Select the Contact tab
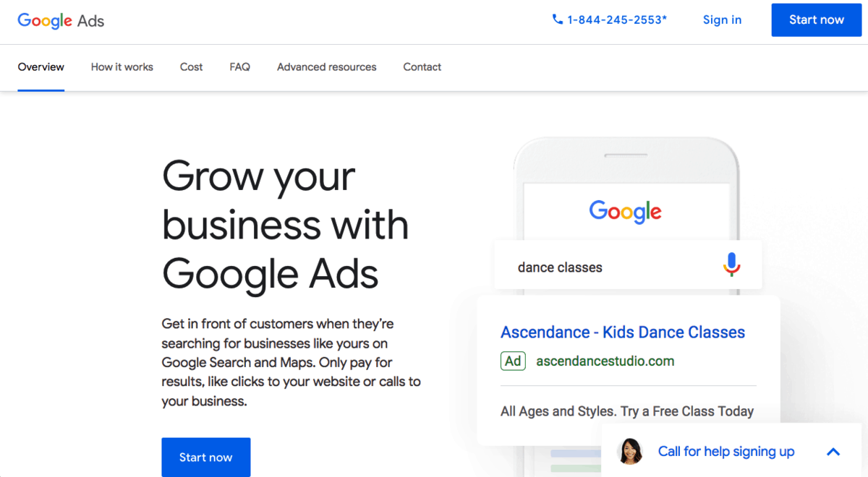 click(x=422, y=67)
